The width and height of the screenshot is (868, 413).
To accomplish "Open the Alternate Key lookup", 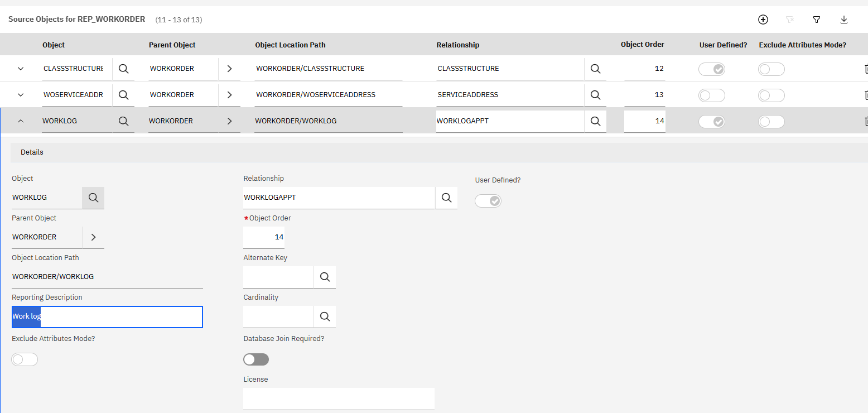I will [325, 277].
